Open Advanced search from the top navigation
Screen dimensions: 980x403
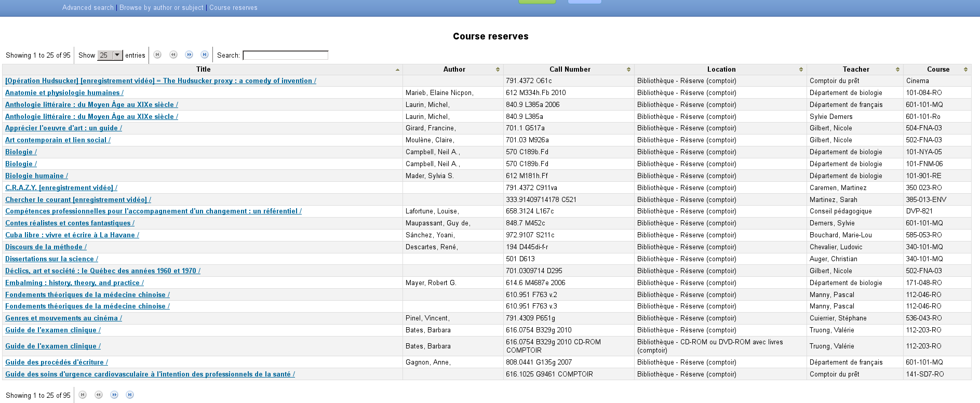[88, 8]
